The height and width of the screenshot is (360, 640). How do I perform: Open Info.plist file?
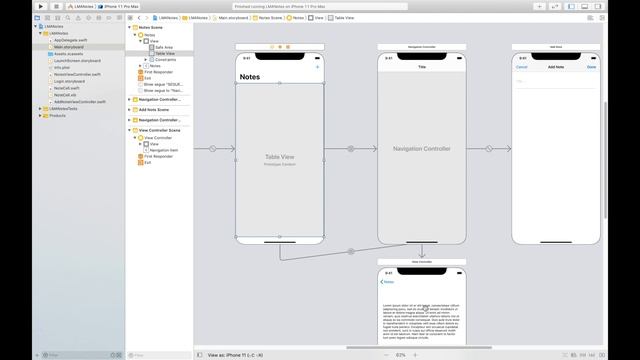pyautogui.click(x=62, y=68)
